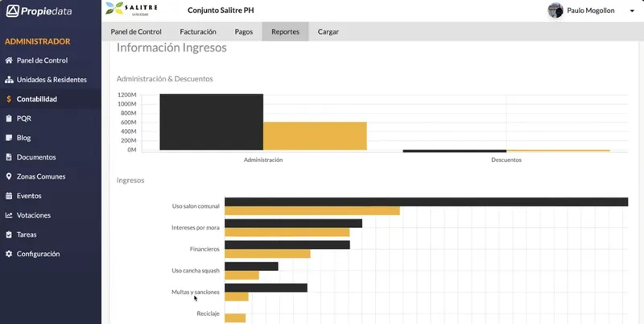This screenshot has height=324, width=644.
Task: Go to Unidades & Residentes section
Action: (x=52, y=80)
